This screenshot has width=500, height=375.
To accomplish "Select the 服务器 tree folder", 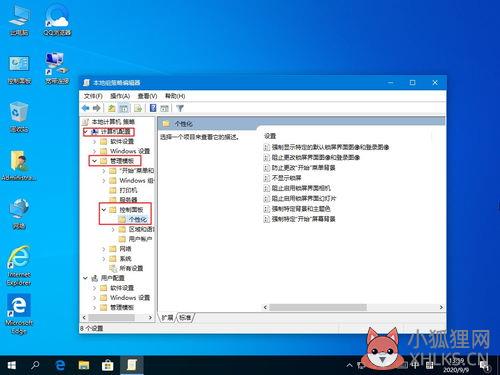I will pos(123,200).
